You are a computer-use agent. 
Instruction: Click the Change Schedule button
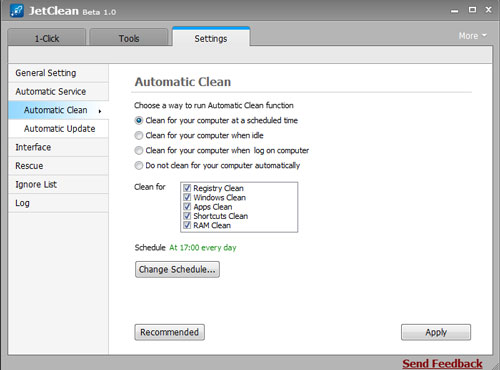point(177,269)
